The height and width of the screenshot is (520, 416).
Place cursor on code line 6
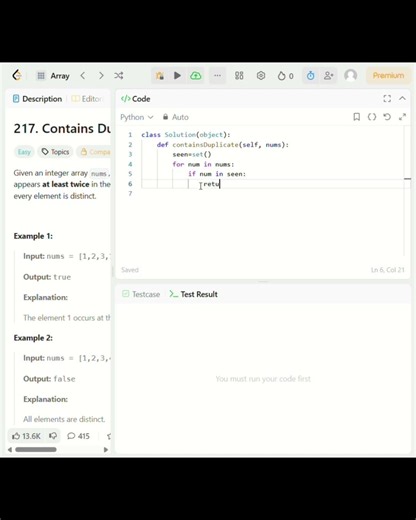[276, 184]
